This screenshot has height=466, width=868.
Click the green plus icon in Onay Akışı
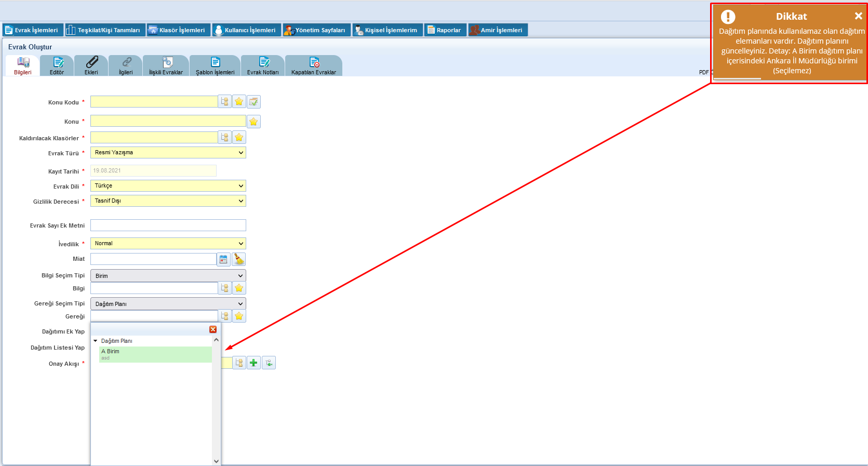pos(253,363)
